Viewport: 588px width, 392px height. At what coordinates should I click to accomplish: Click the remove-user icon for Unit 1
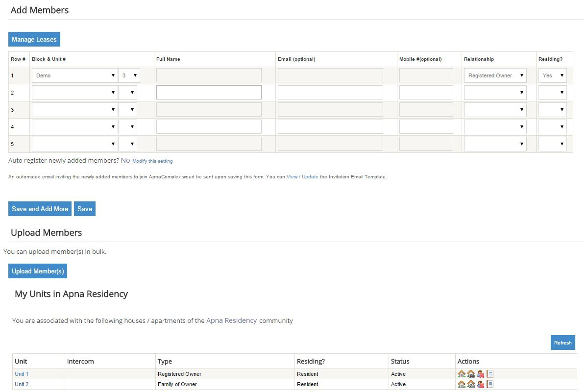pos(480,374)
